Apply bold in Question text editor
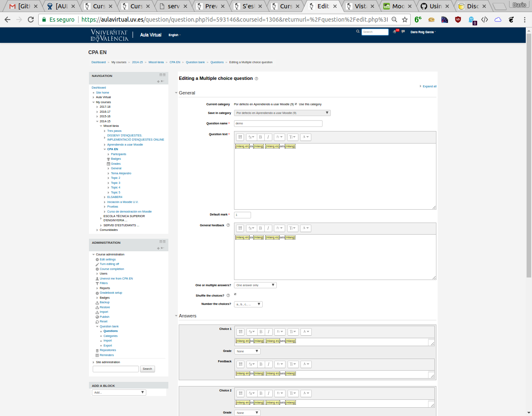This screenshot has width=532, height=416. (261, 137)
